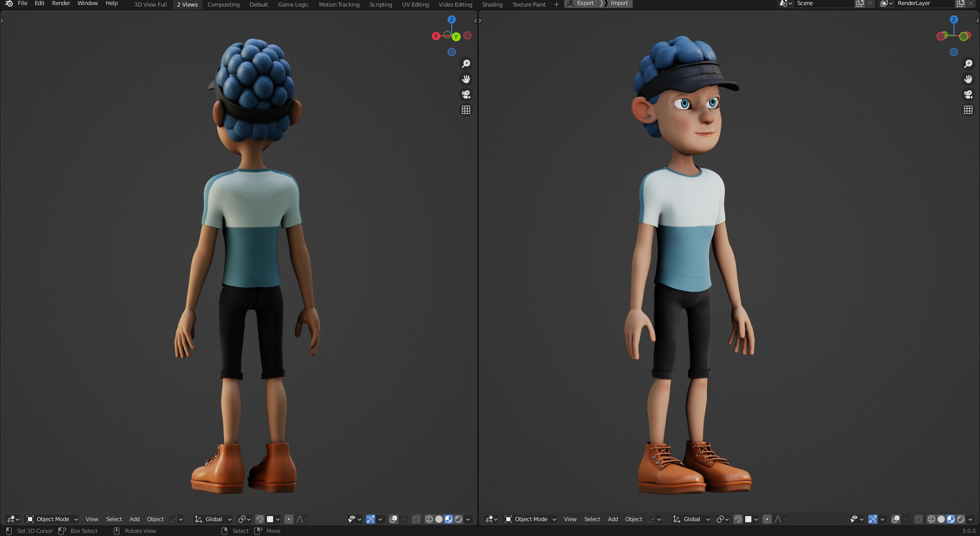This screenshot has height=536, width=980.
Task: Open Object Mode dropdown in left viewport
Action: pyautogui.click(x=52, y=519)
